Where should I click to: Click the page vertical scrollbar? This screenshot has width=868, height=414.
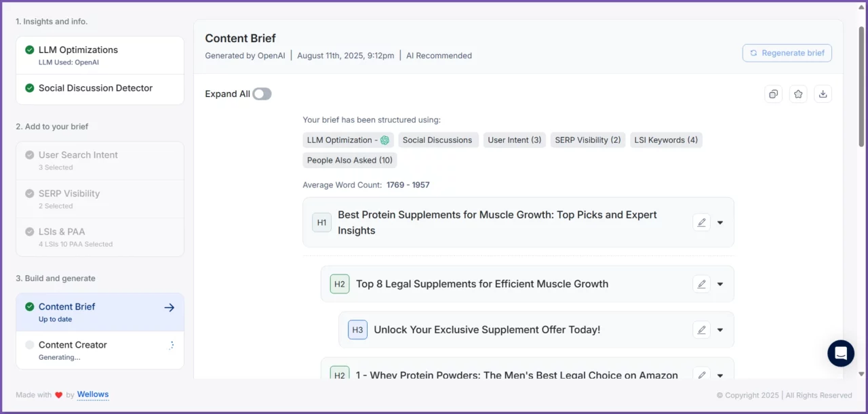[861, 86]
